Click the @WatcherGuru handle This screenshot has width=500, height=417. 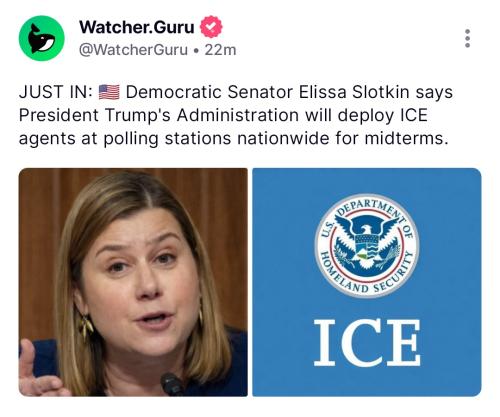pos(133,50)
